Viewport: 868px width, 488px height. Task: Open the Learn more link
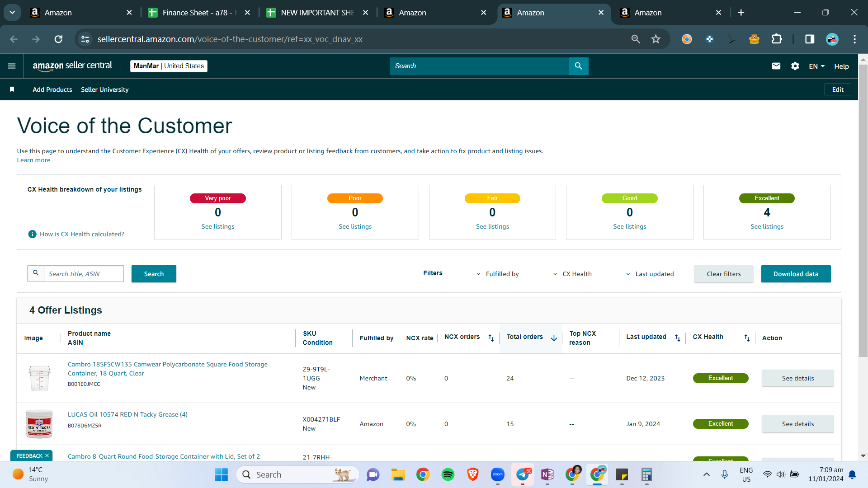point(33,160)
